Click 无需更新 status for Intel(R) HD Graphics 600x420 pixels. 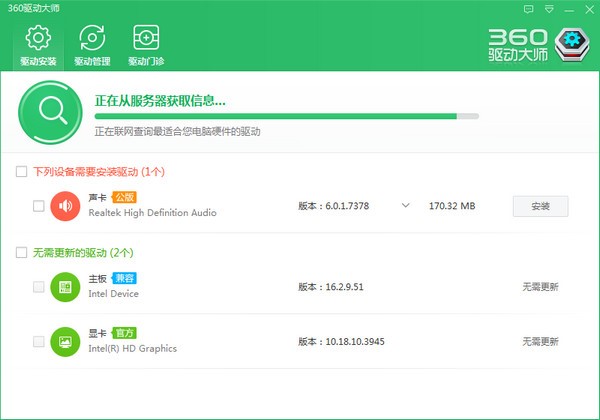tap(540, 342)
